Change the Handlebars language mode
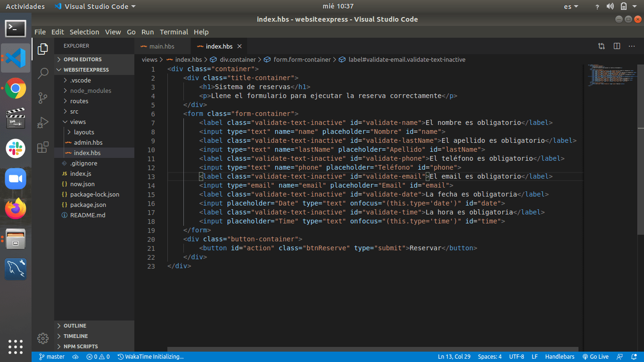This screenshot has height=362, width=644. [560, 357]
